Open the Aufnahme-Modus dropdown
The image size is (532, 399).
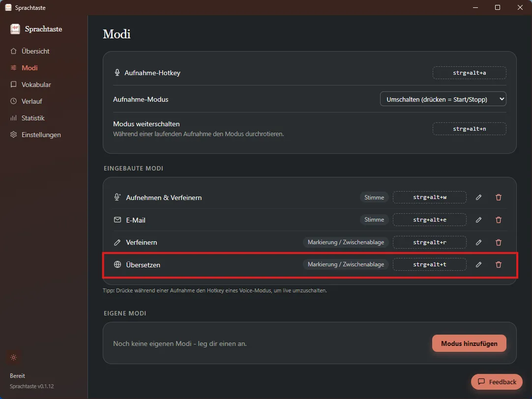443,99
